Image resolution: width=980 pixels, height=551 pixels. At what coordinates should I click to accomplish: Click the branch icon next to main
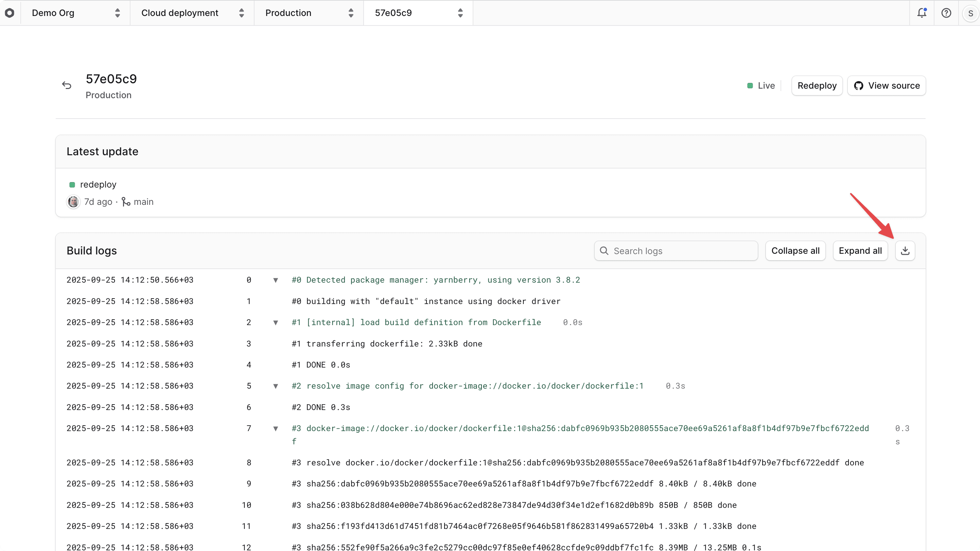(x=126, y=201)
